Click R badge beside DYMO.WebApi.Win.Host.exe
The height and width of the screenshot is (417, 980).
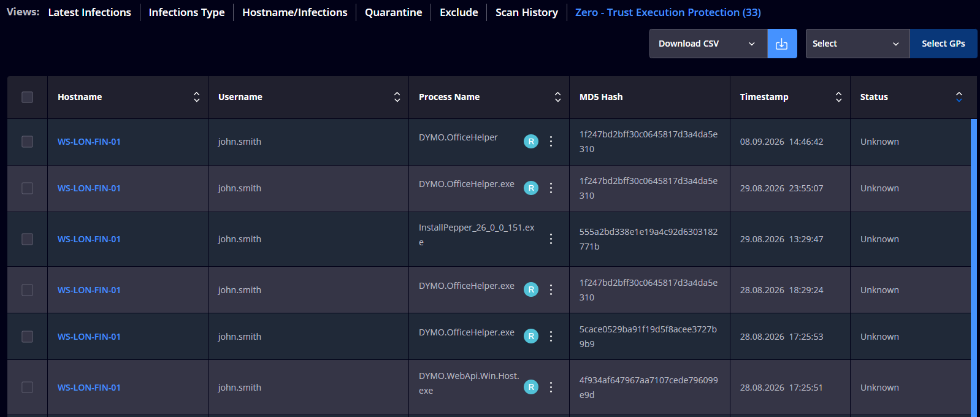click(x=531, y=387)
